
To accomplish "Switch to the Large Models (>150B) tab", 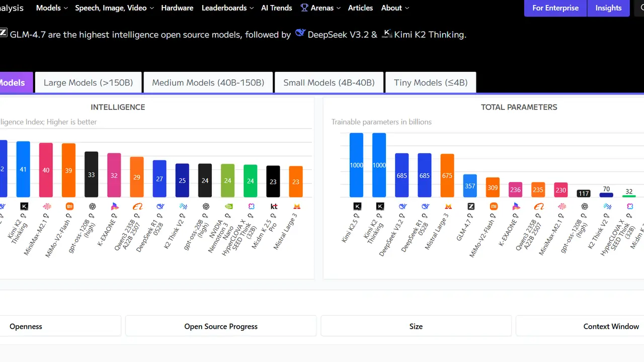I will click(88, 82).
